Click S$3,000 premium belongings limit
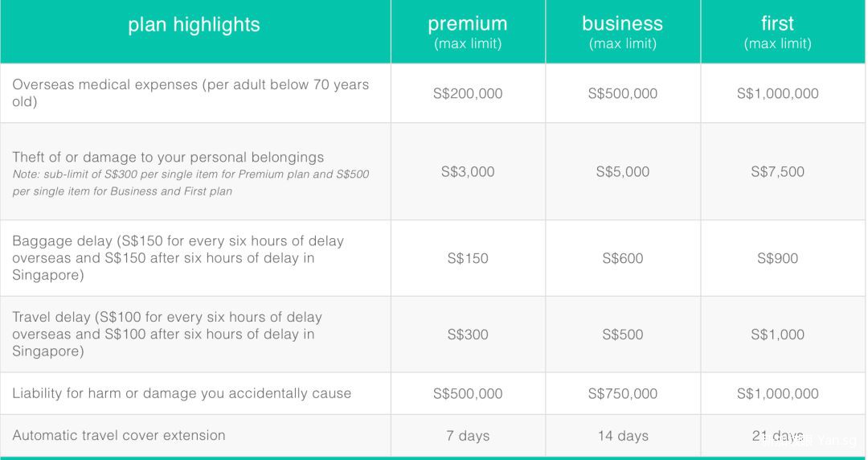Viewport: 868px width, 460px height. pyautogui.click(x=468, y=171)
